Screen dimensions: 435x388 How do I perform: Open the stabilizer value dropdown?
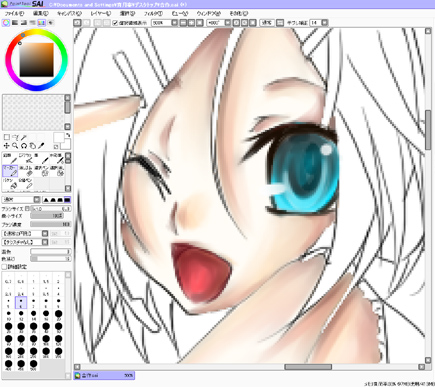pyautogui.click(x=324, y=23)
